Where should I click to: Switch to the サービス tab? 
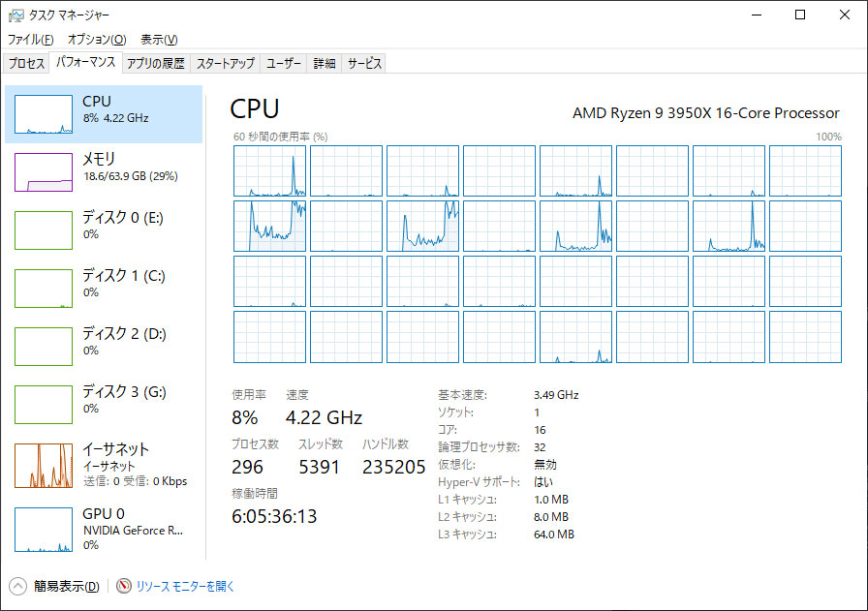tap(364, 63)
